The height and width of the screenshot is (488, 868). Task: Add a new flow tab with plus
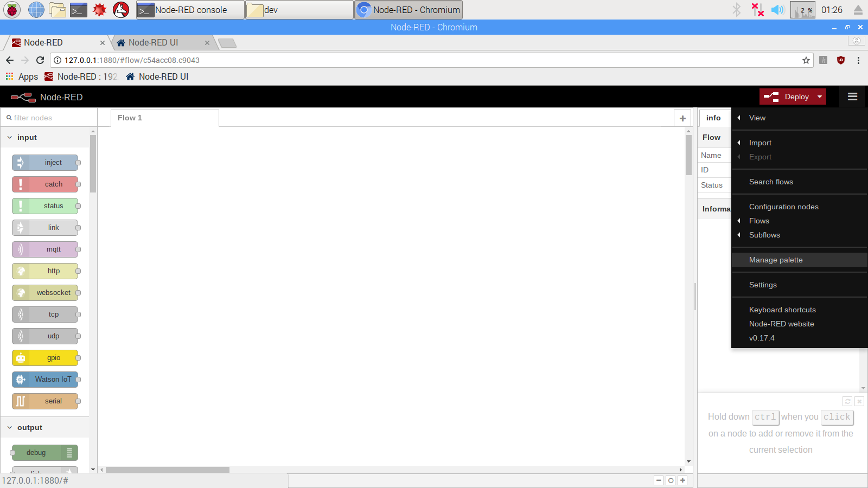(682, 118)
